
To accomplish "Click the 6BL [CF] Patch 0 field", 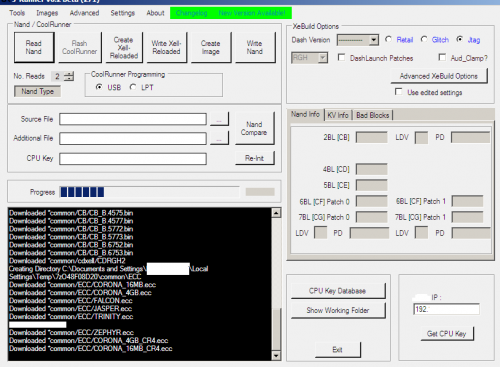I will point(372,201).
